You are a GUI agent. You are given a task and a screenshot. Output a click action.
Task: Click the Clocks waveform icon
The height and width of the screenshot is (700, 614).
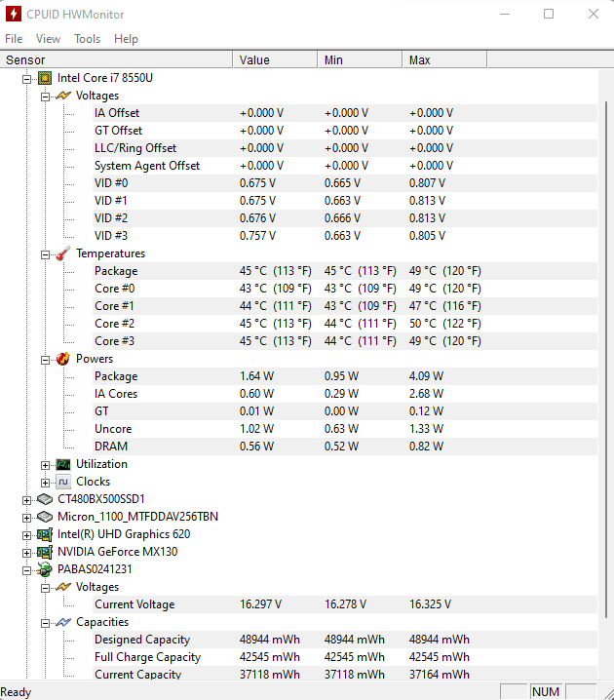pyautogui.click(x=63, y=482)
